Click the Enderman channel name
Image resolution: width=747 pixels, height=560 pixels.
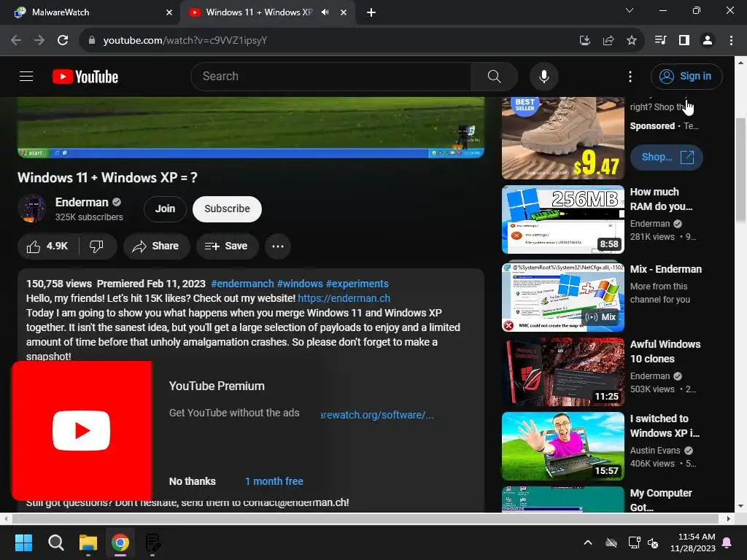pyautogui.click(x=82, y=203)
